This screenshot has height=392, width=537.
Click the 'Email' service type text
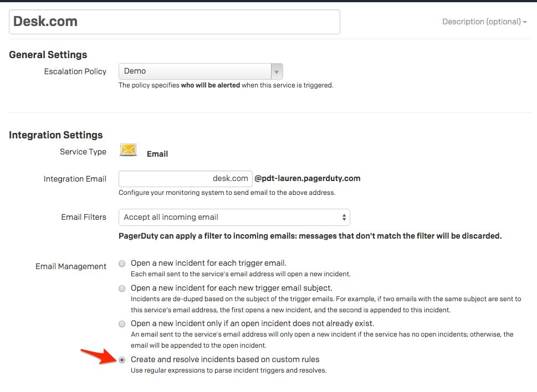pos(157,154)
